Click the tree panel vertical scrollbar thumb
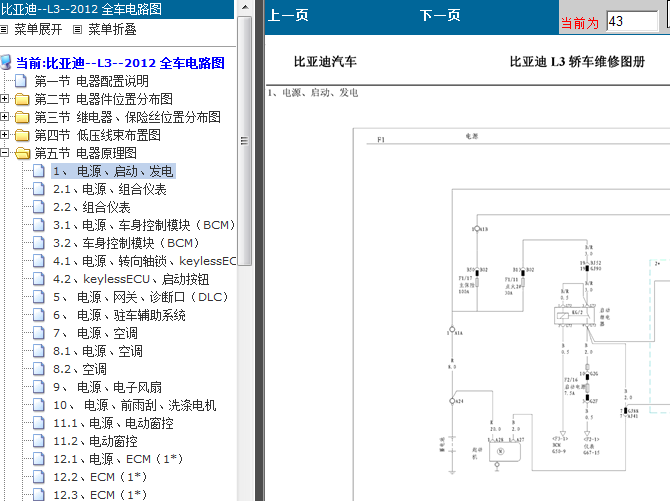The height and width of the screenshot is (501, 670). click(244, 141)
